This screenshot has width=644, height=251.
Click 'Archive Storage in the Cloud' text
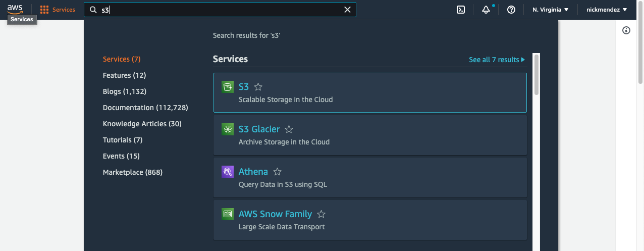click(x=284, y=142)
